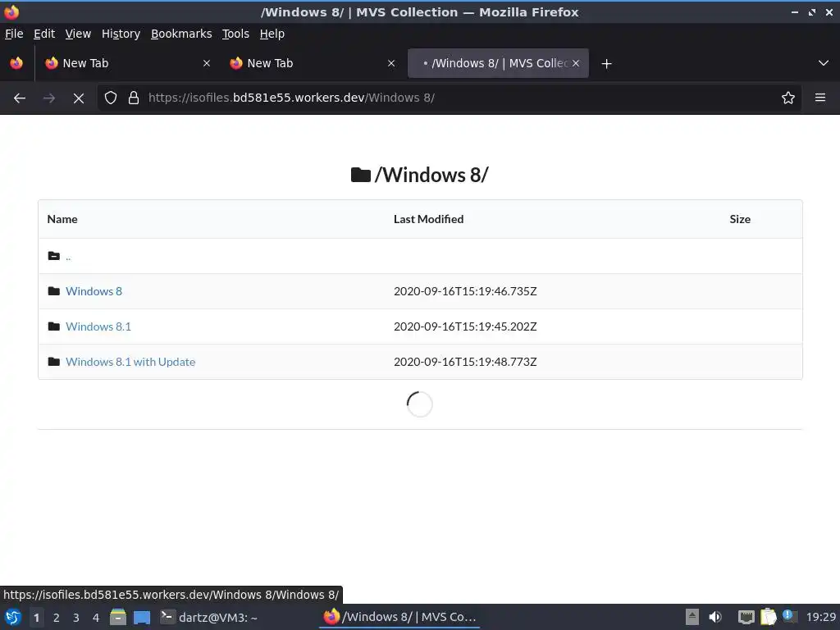Viewport: 840px width, 630px height.
Task: Open Firefox View pinned icon
Action: (x=16, y=63)
